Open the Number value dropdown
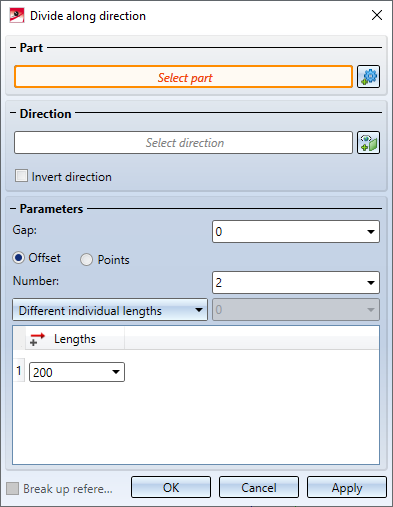Image resolution: width=393 pixels, height=507 pixels. (x=371, y=283)
